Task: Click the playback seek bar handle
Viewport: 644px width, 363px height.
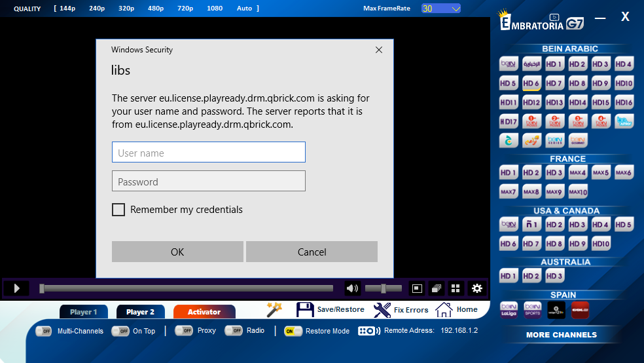Action: [x=42, y=288]
